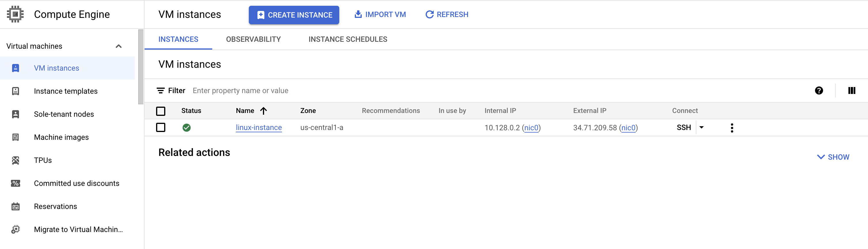Click the External IP column header
The width and height of the screenshot is (868, 249).
click(x=590, y=111)
